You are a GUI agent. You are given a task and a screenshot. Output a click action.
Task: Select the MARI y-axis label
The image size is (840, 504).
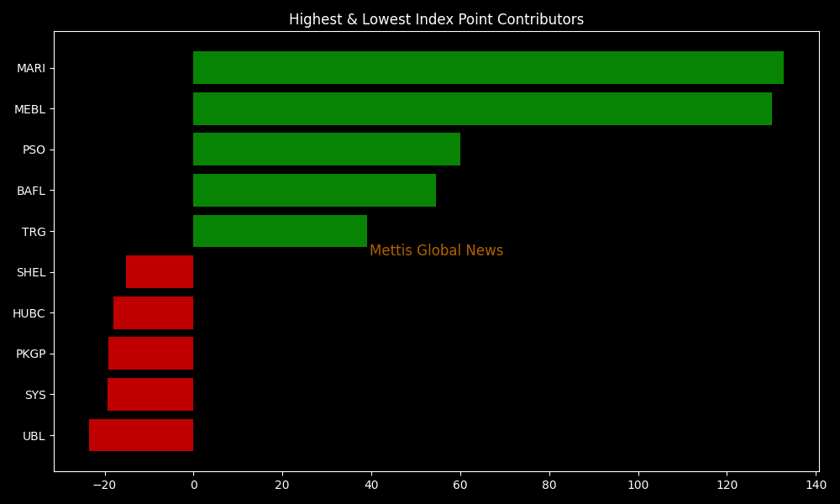tap(31, 68)
